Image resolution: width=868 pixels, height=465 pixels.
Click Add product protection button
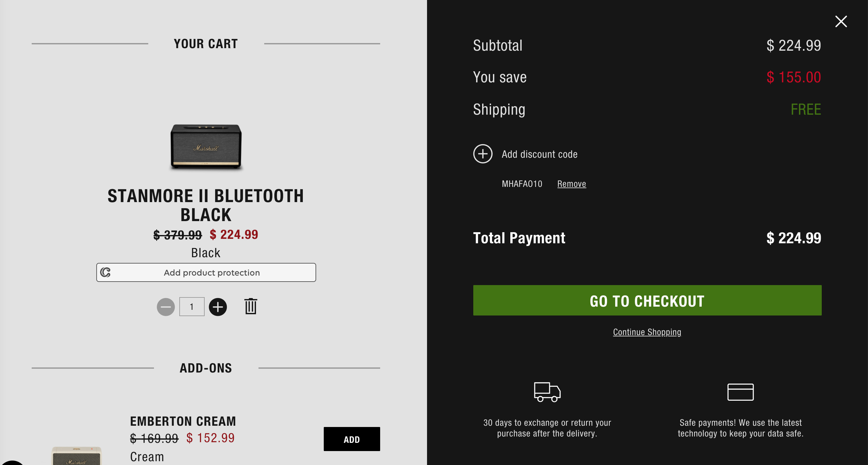pyautogui.click(x=212, y=272)
